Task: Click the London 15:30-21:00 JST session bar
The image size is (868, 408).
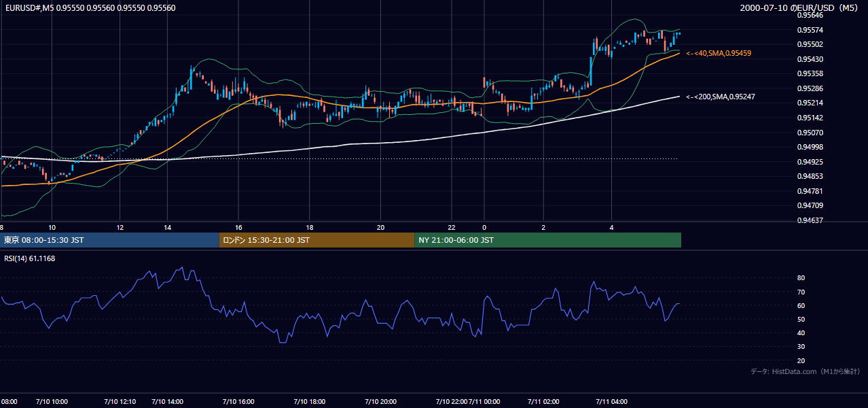Action: 317,240
